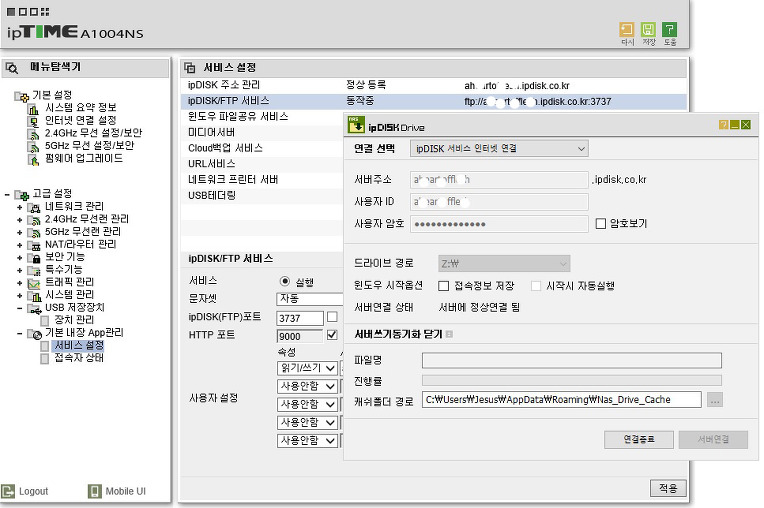Click the ipDISK(FTP) port field 3737
The width and height of the screenshot is (764, 508).
pos(300,319)
